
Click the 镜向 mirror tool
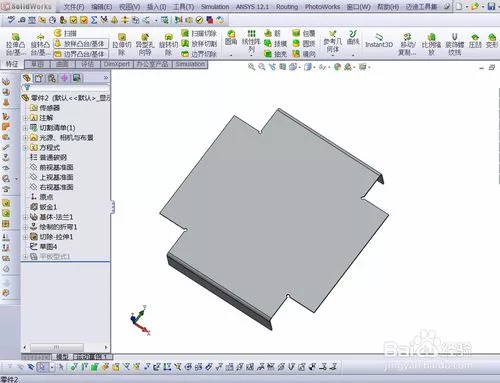304,54
